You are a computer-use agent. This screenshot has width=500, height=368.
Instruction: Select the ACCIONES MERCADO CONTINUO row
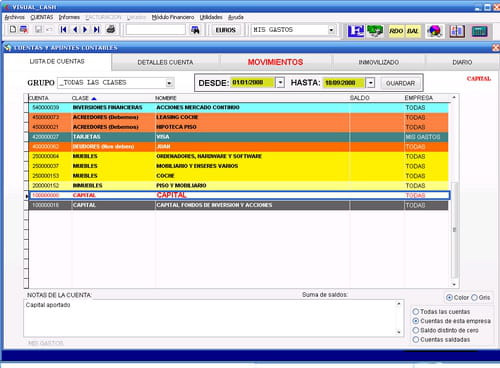click(239, 108)
